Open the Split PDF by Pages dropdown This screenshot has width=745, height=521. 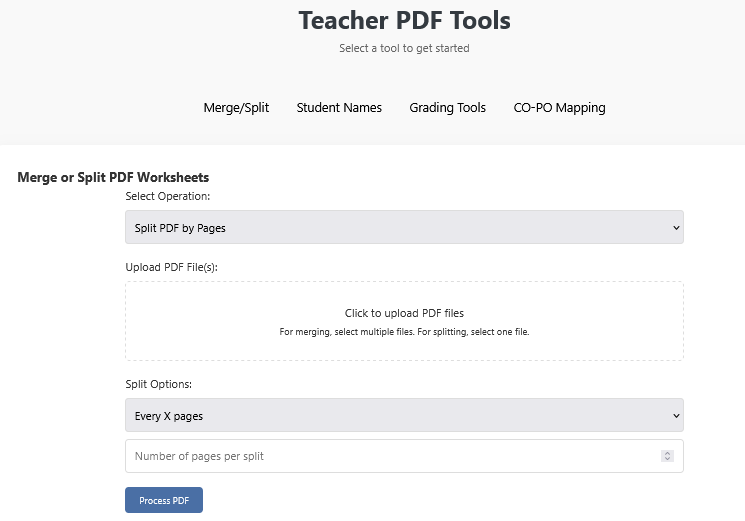(x=404, y=228)
